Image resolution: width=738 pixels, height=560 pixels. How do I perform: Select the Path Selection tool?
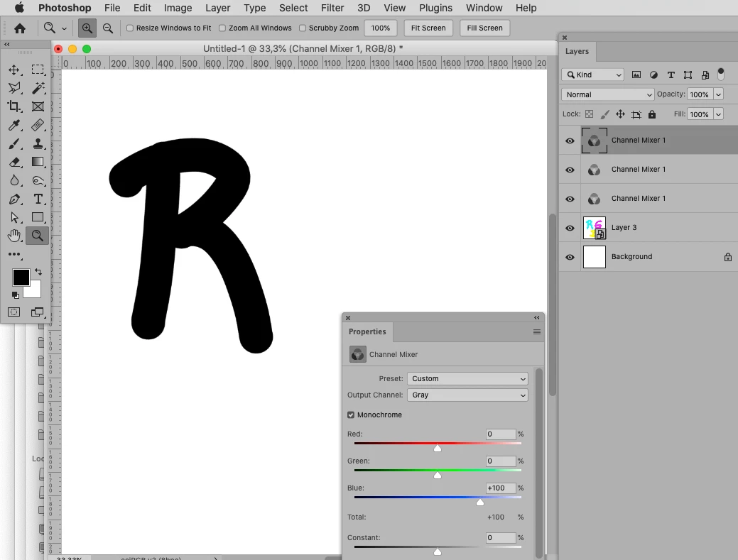(x=14, y=217)
